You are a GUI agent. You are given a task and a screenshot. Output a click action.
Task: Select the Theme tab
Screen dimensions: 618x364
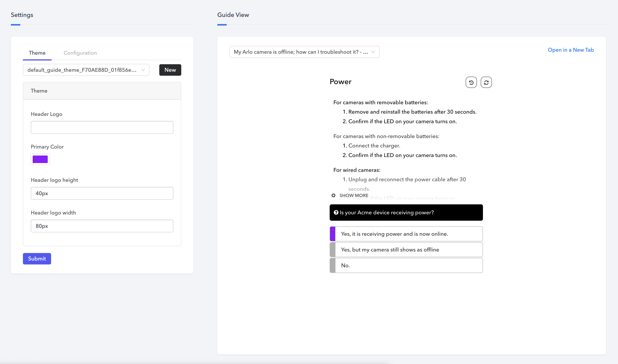click(37, 53)
